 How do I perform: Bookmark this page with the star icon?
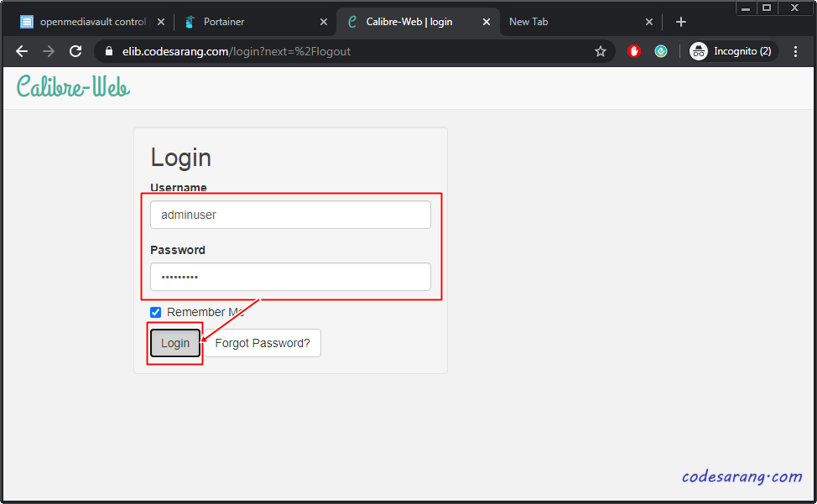(x=601, y=51)
